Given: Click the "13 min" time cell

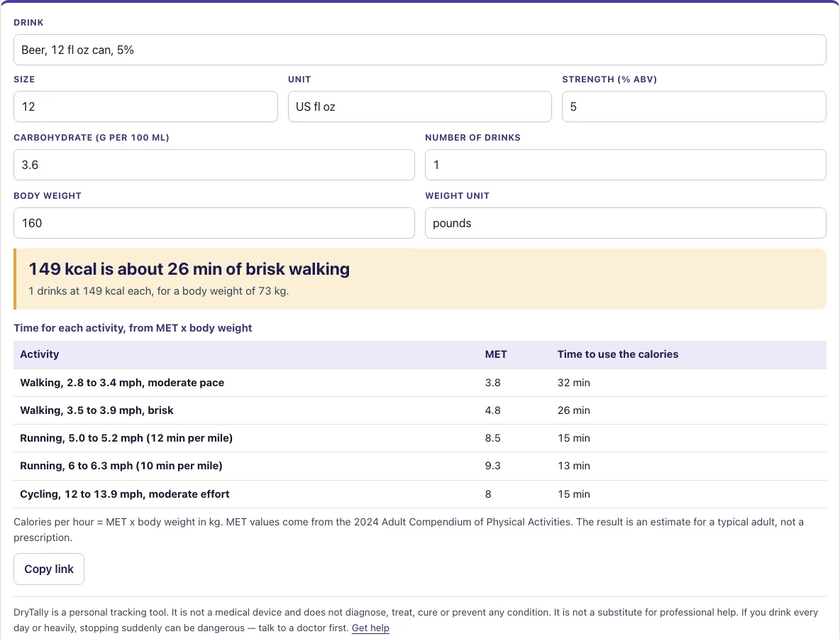Looking at the screenshot, I should 574,466.
